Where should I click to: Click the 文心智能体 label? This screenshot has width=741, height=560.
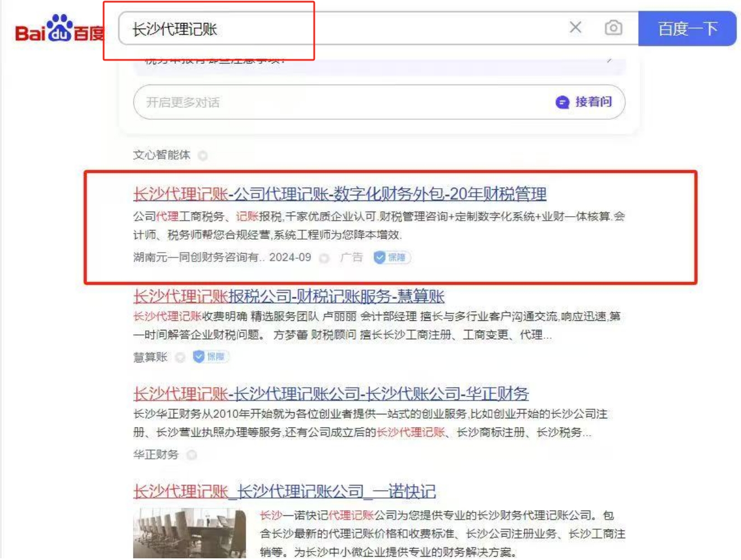162,155
